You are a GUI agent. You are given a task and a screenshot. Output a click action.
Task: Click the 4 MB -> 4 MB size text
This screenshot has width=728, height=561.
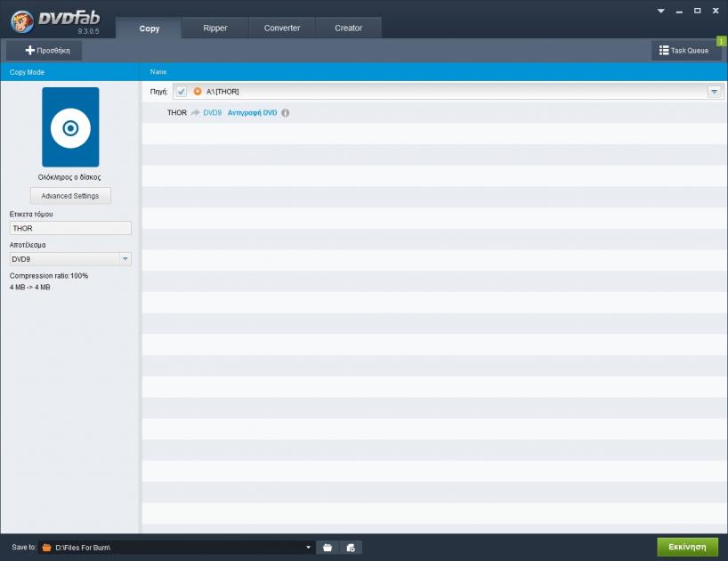click(x=29, y=287)
